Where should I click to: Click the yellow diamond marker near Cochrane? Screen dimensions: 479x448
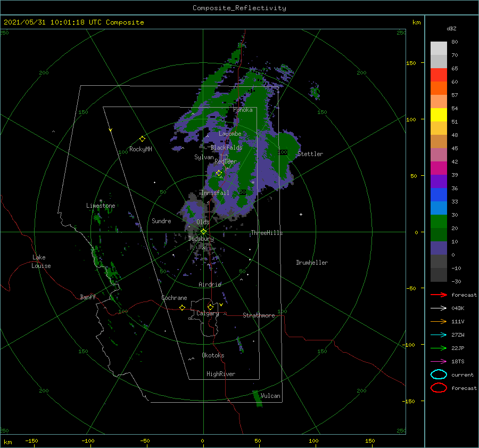pyautogui.click(x=182, y=307)
